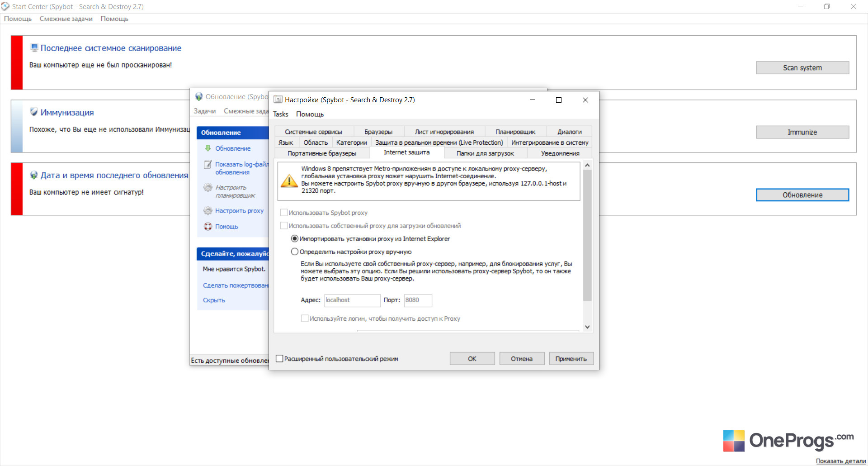Click the shield icon beside Иммунизация
This screenshot has width=868, height=466.
[x=34, y=112]
